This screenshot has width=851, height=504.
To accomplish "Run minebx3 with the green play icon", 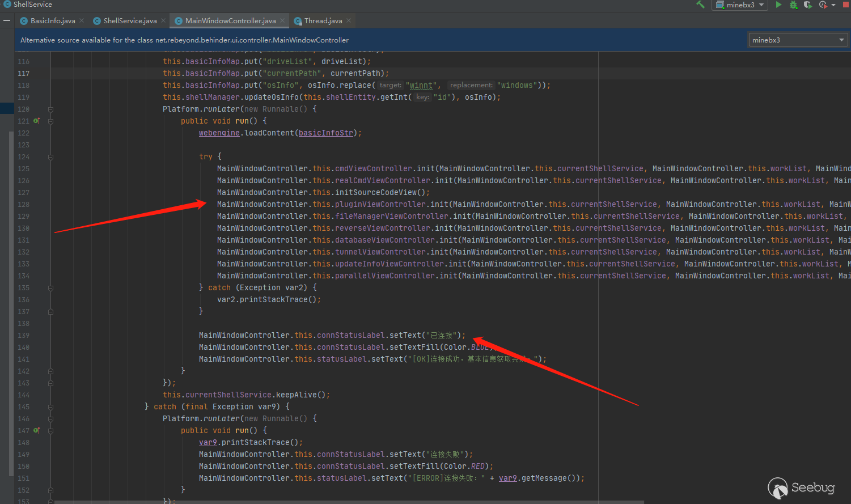I will (778, 5).
